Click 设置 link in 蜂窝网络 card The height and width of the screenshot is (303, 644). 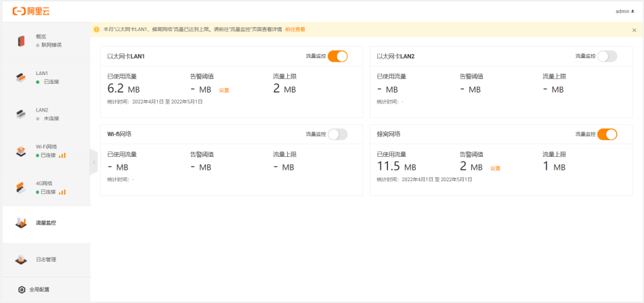pos(495,168)
